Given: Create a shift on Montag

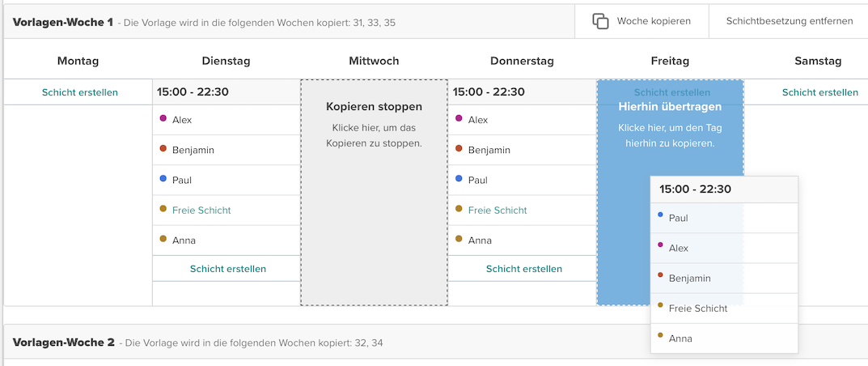Looking at the screenshot, I should (x=79, y=92).
